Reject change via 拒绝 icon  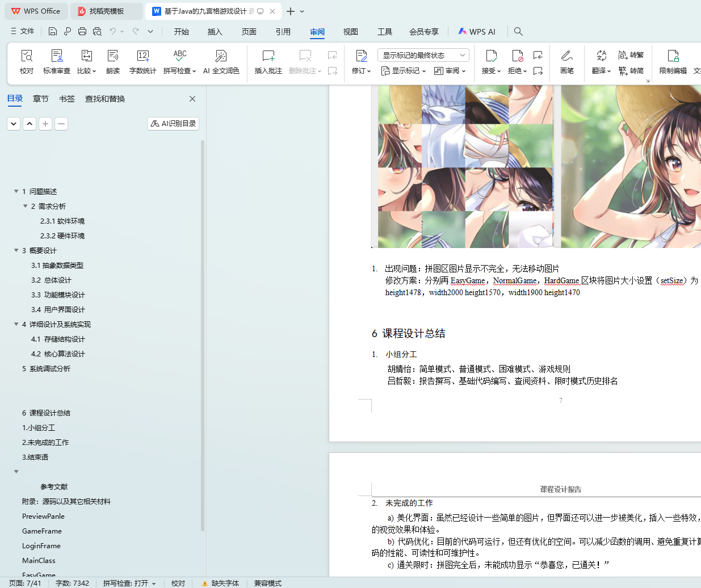(x=517, y=56)
